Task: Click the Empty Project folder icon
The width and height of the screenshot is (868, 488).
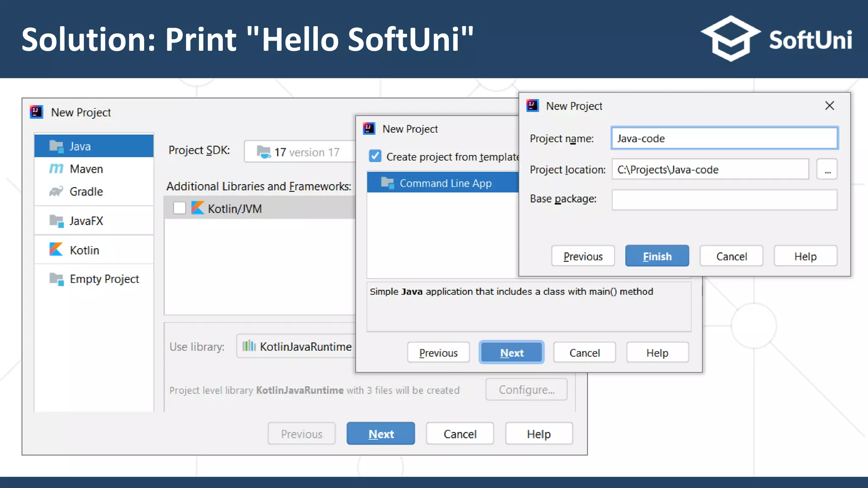Action: point(56,279)
